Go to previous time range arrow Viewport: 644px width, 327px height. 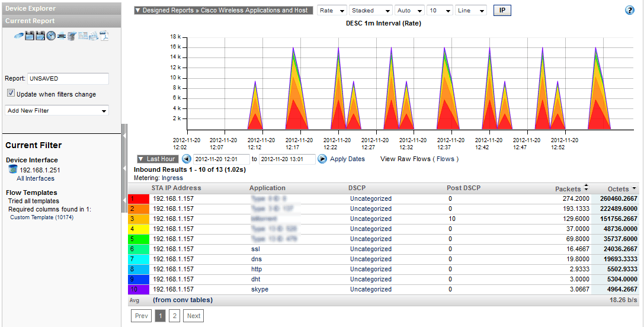click(187, 159)
